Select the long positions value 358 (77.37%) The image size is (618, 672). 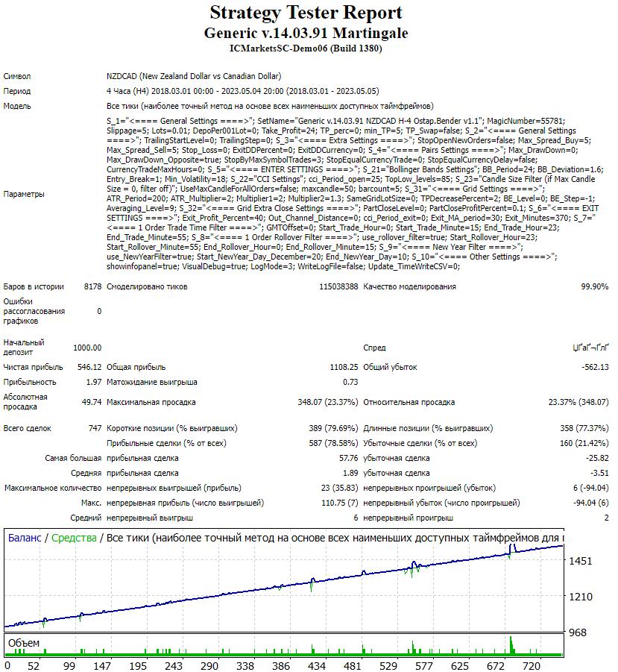click(584, 428)
